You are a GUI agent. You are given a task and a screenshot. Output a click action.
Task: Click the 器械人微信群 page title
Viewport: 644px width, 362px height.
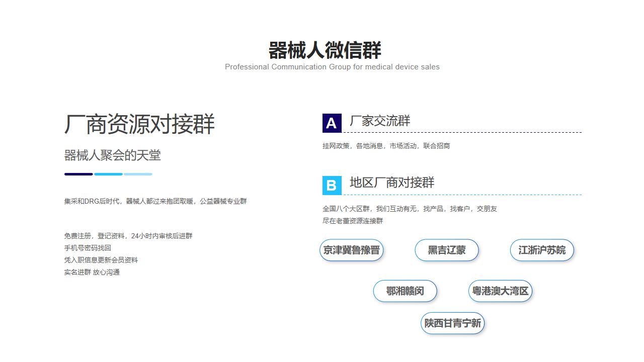pos(325,50)
